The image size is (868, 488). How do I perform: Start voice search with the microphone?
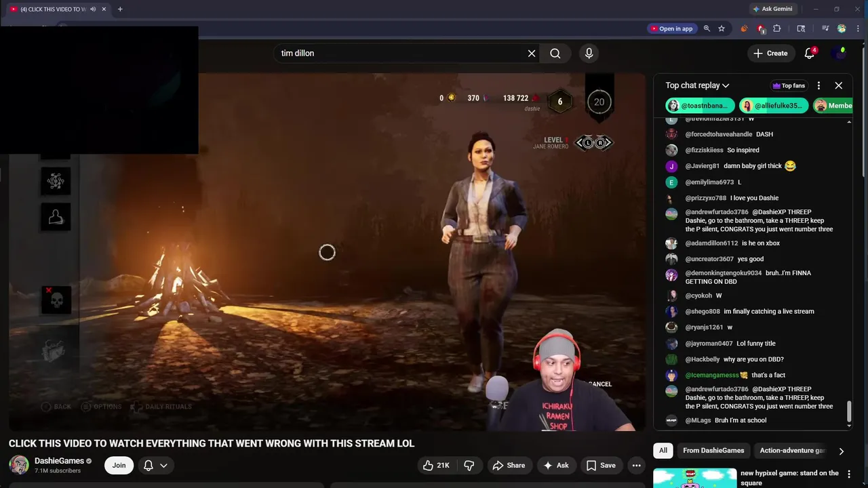click(589, 53)
